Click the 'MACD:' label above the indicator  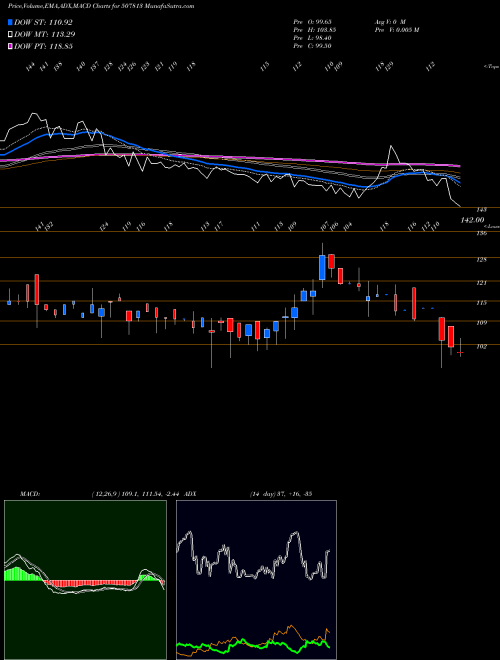[30, 494]
